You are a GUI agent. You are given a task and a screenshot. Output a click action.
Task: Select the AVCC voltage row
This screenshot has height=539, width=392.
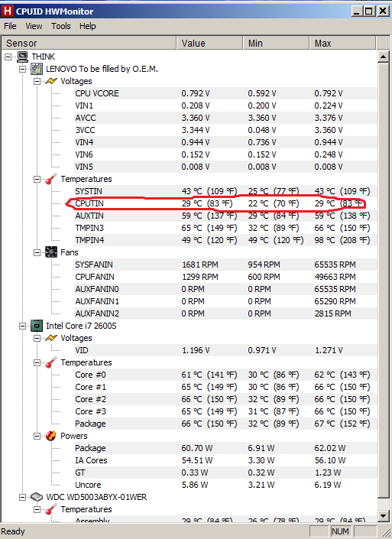(225, 118)
